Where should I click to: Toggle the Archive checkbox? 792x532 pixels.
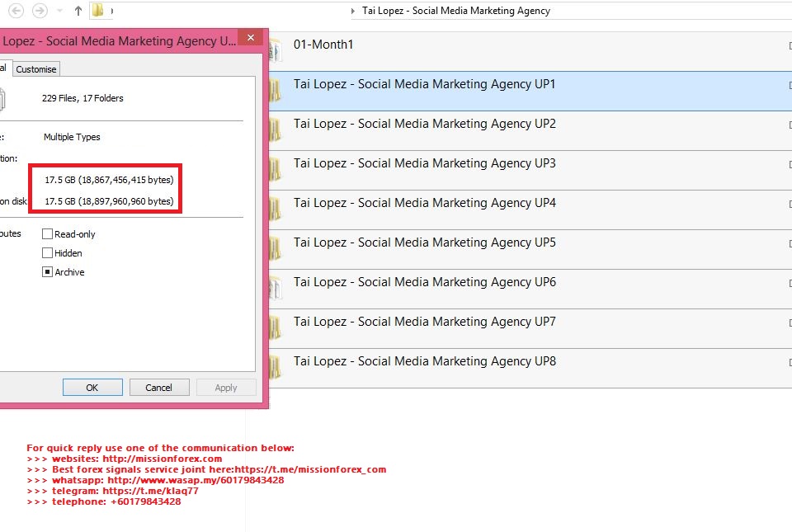click(48, 272)
